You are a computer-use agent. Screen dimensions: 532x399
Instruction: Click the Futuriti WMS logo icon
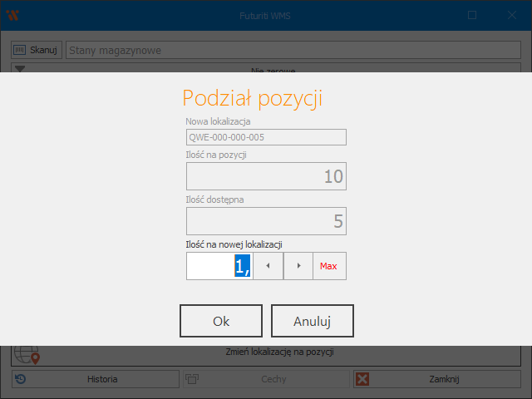12,15
